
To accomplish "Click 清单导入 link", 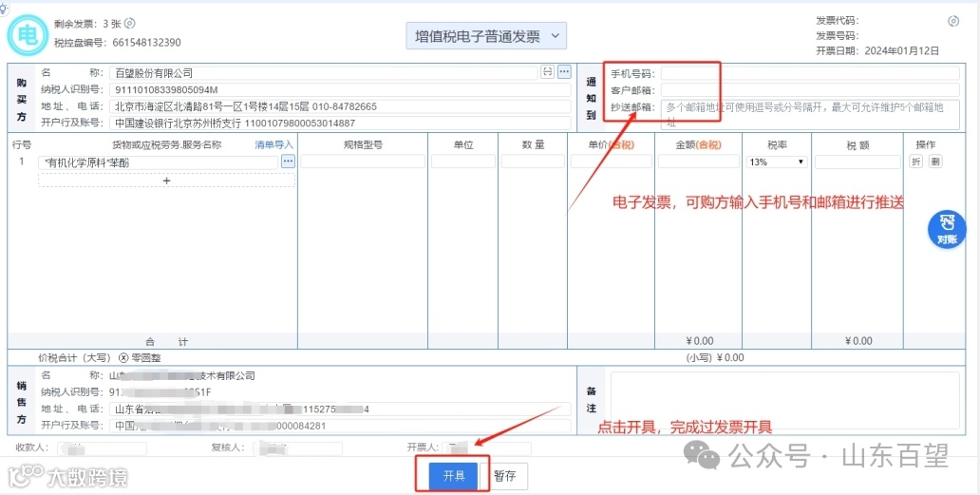I will (273, 144).
